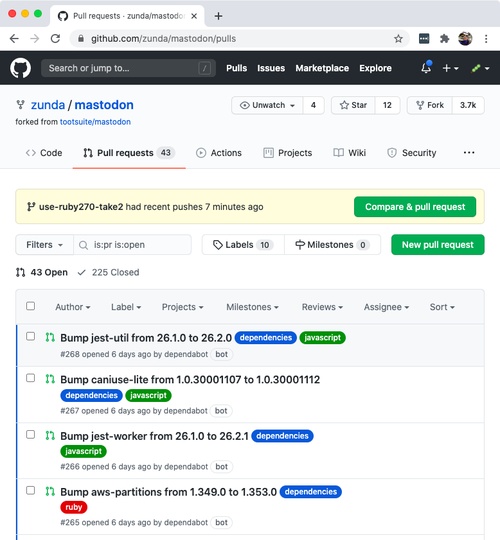
Task: Click the slash shortcut key in search
Action: 205,68
